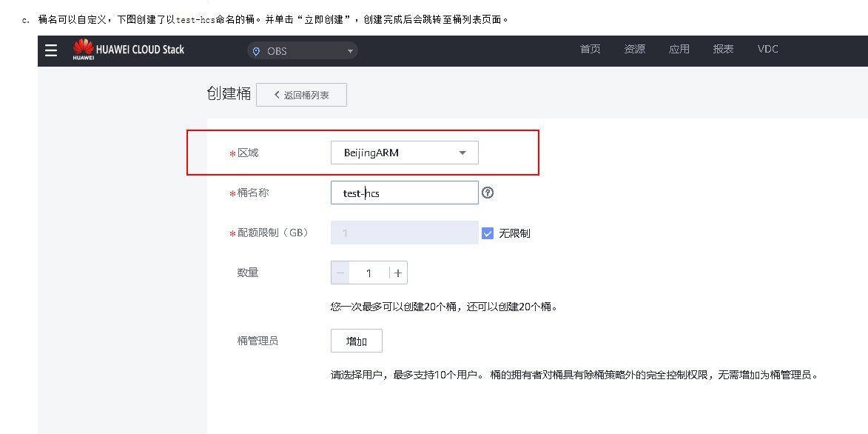Open the 资源 resources menu

(x=634, y=49)
